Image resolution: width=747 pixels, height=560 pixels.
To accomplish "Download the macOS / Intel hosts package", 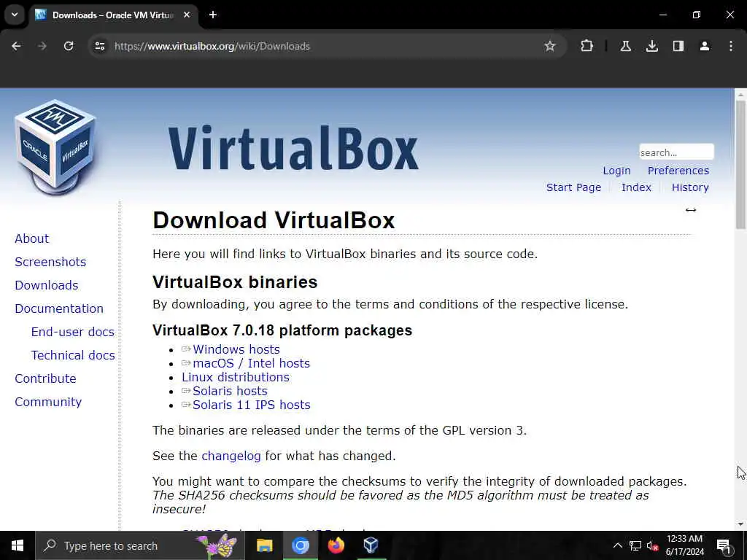I will (x=251, y=363).
